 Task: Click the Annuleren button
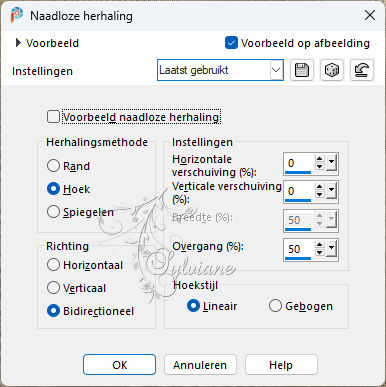click(x=200, y=365)
